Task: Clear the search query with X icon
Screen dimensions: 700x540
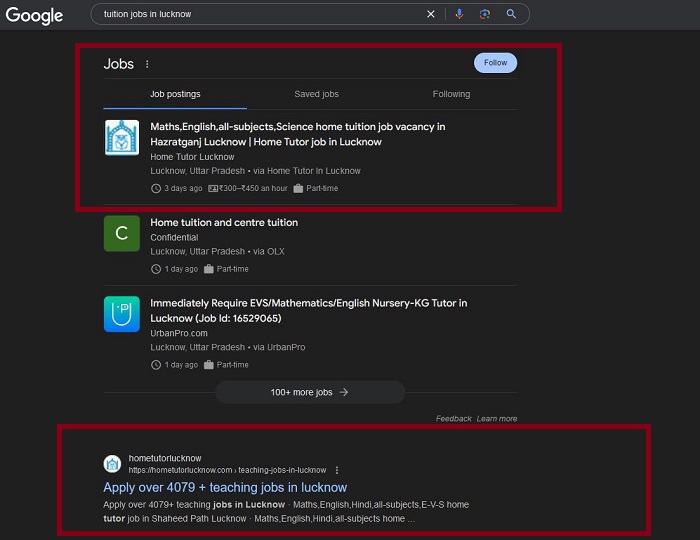Action: click(431, 14)
